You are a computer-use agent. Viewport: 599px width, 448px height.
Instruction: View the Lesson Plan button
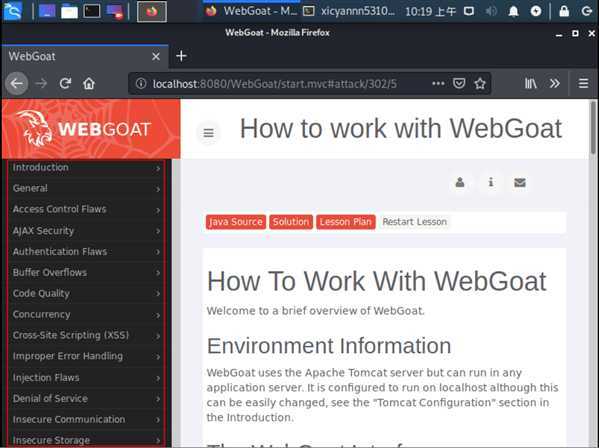346,222
